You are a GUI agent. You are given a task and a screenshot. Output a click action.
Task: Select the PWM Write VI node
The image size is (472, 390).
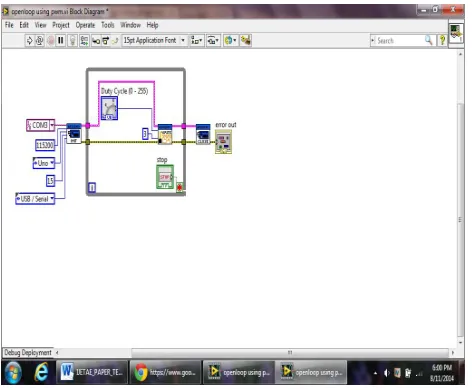pyautogui.click(x=165, y=134)
